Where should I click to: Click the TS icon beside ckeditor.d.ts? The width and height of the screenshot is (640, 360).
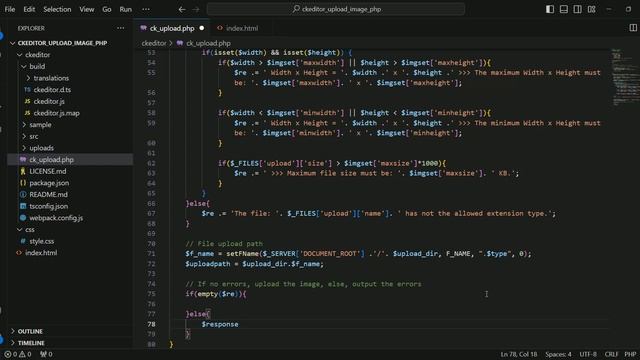27,89
